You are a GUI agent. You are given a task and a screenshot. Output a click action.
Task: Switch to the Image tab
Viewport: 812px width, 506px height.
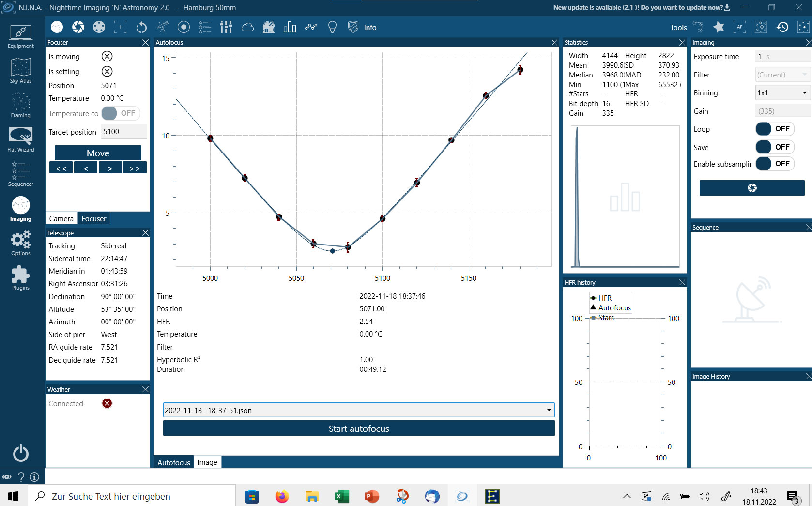click(x=207, y=462)
